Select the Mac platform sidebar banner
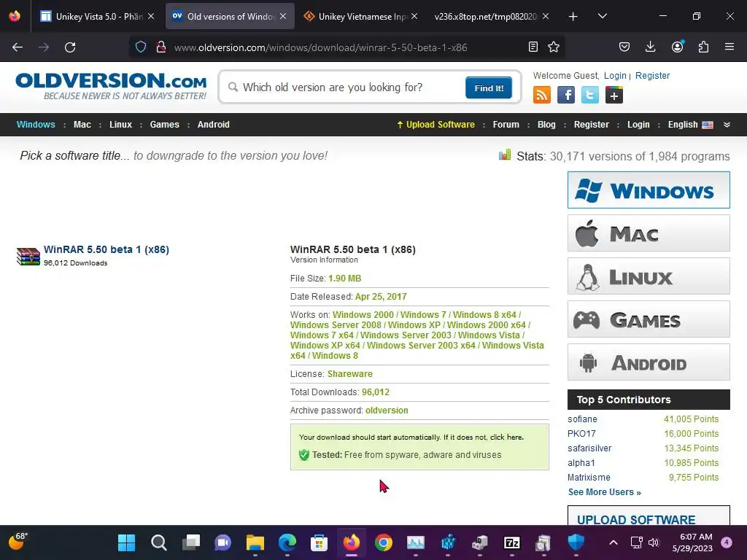Image resolution: width=747 pixels, height=560 pixels. pyautogui.click(x=649, y=233)
